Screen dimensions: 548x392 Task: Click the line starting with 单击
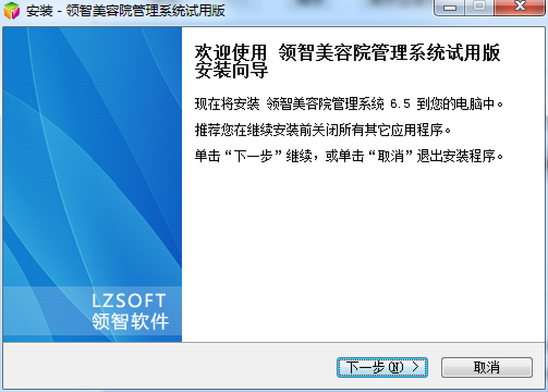point(349,157)
